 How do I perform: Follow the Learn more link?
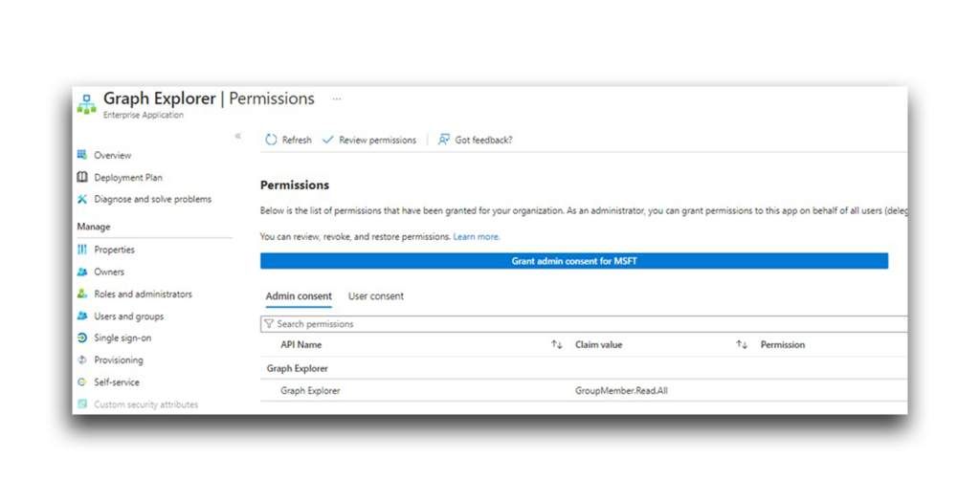477,237
